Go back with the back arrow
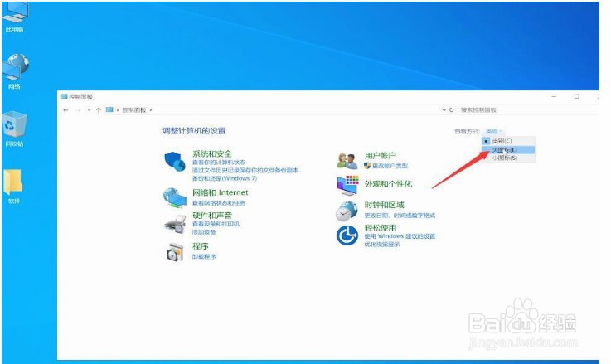The width and height of the screenshot is (611, 364). 65,110
